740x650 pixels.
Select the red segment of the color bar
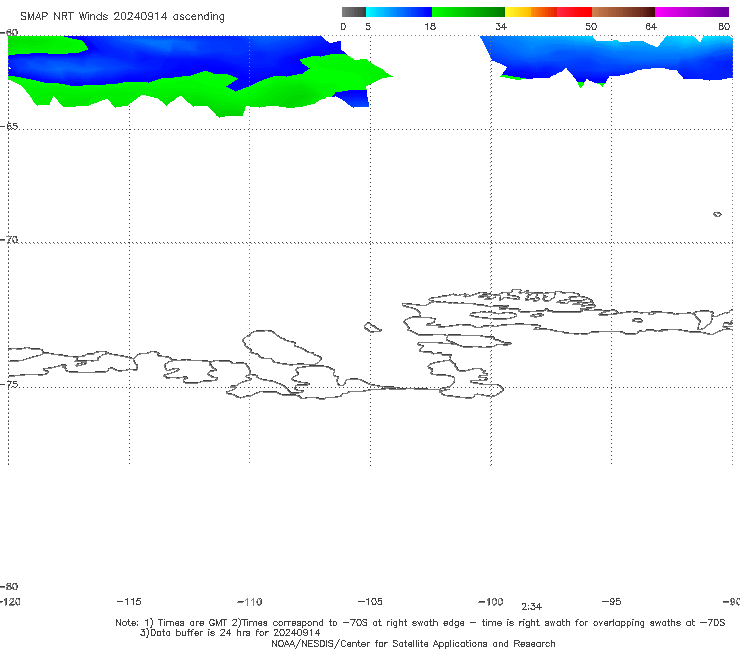pyautogui.click(x=574, y=12)
